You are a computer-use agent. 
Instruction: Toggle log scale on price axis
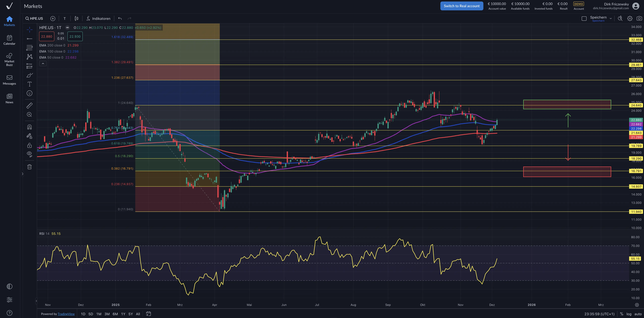pos(629,314)
